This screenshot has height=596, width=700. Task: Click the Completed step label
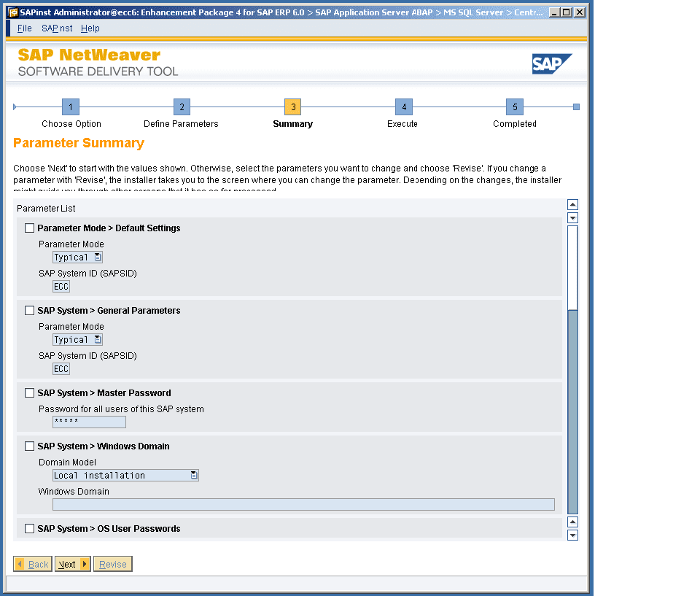[x=515, y=124]
